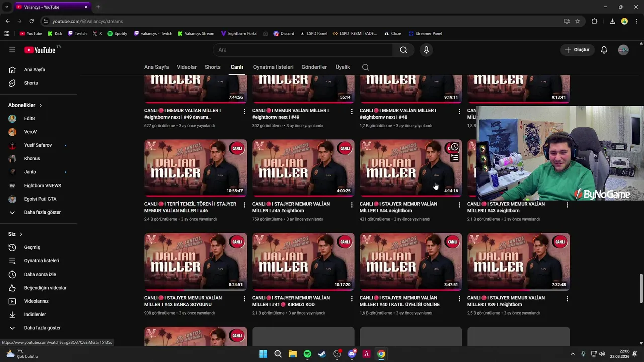Click the page vertical scrollbar thumb
The height and width of the screenshot is (362, 644).
pos(641,289)
